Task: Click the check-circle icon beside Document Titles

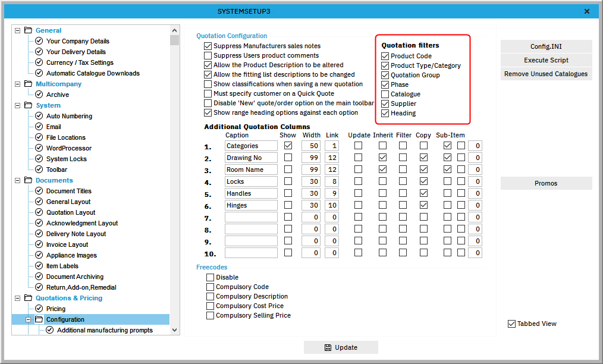Action: (x=39, y=191)
